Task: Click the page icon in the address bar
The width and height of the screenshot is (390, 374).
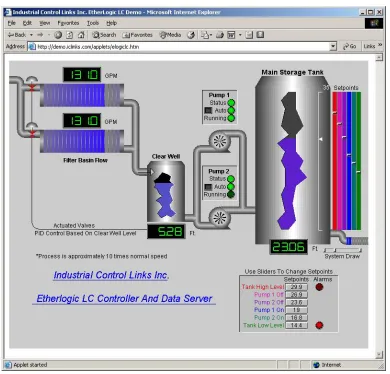Action: click(32, 47)
